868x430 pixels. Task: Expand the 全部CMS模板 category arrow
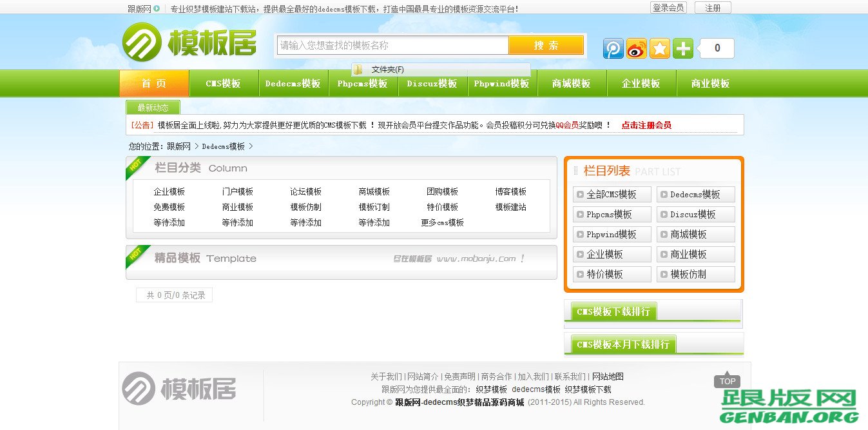(x=581, y=193)
